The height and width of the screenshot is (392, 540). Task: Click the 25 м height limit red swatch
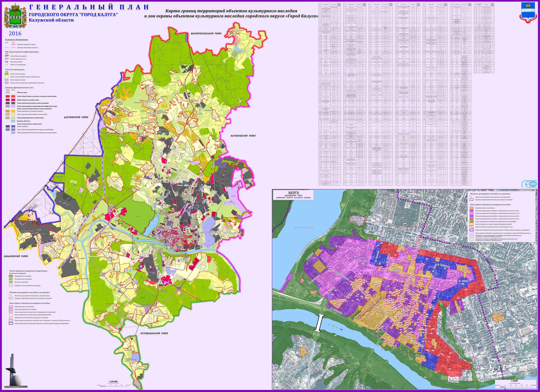coord(471,219)
